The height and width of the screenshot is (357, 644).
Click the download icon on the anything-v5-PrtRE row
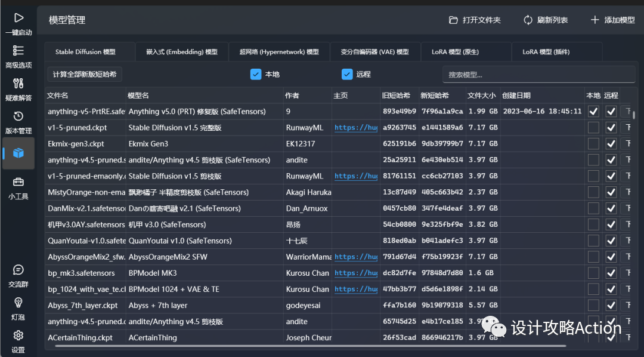point(628,111)
